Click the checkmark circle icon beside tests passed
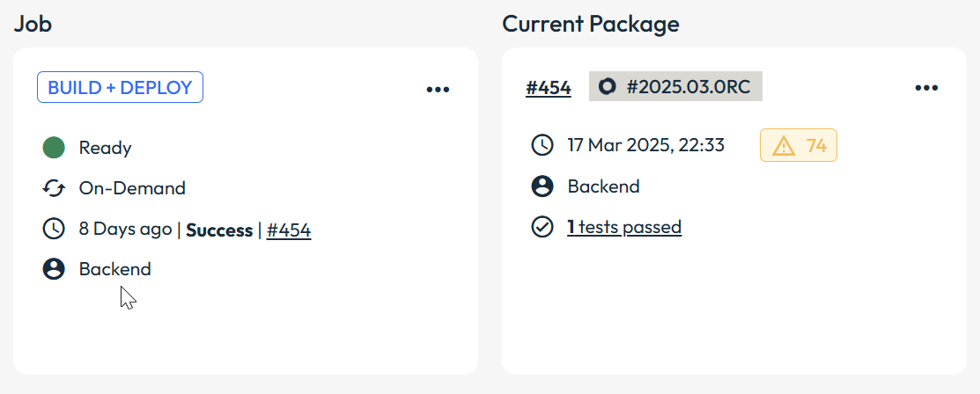 pos(542,227)
